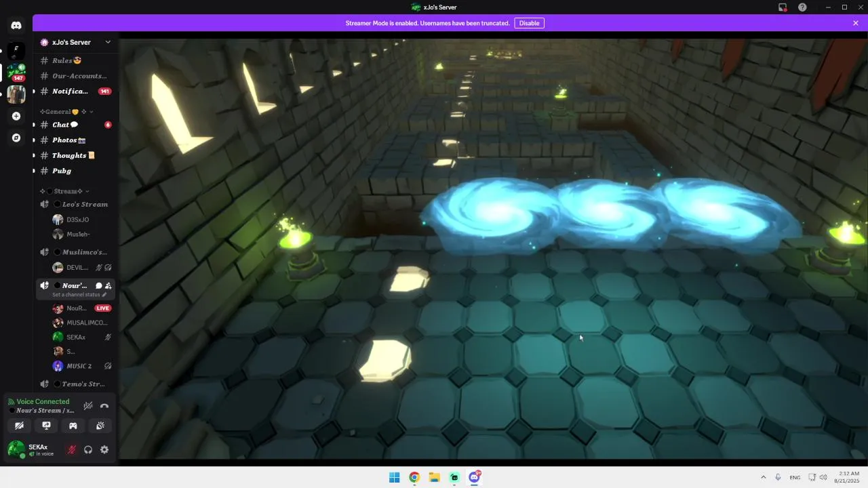Open Discord inbox icon in title bar
This screenshot has height=488, width=868.
783,7
